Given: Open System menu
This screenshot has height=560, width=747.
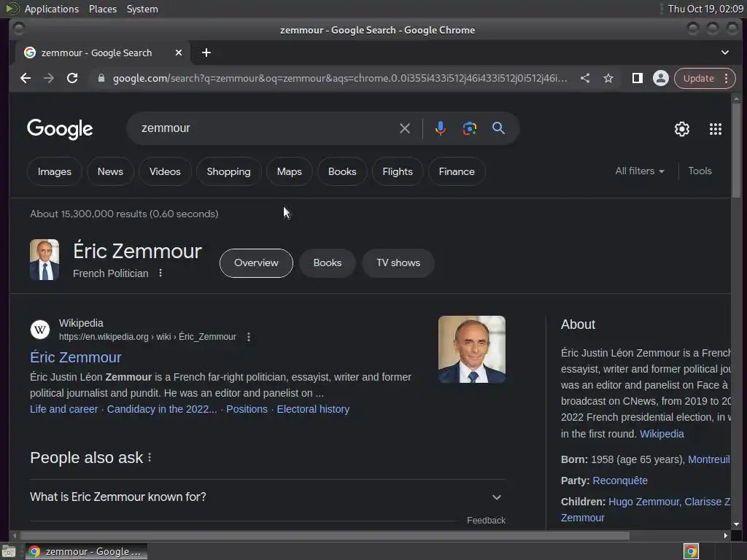Looking at the screenshot, I should click(142, 9).
